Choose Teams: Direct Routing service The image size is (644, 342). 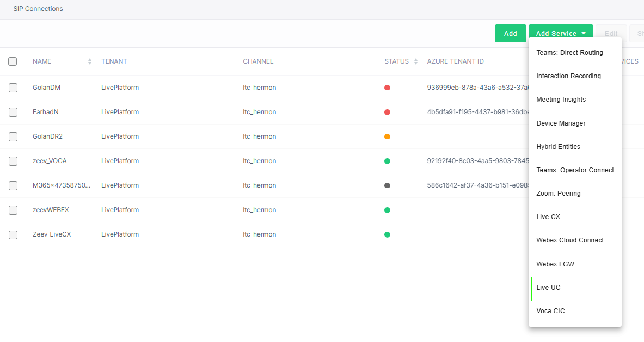(x=569, y=53)
